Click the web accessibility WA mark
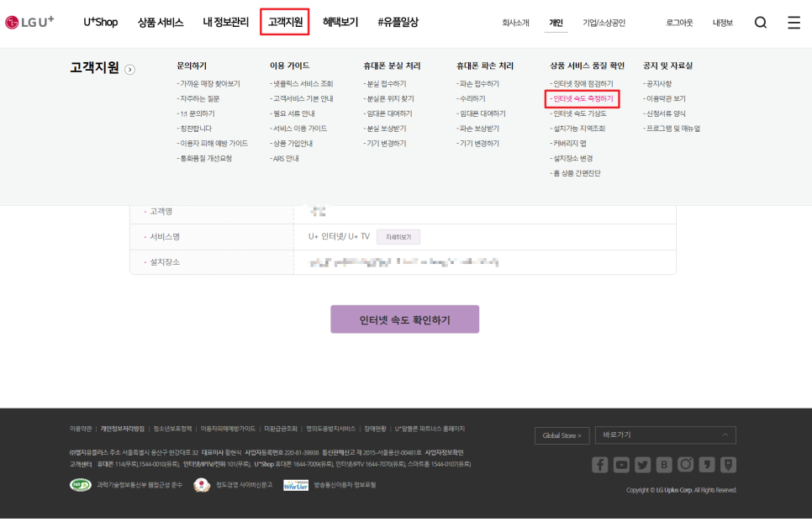812x527 pixels. coord(81,485)
